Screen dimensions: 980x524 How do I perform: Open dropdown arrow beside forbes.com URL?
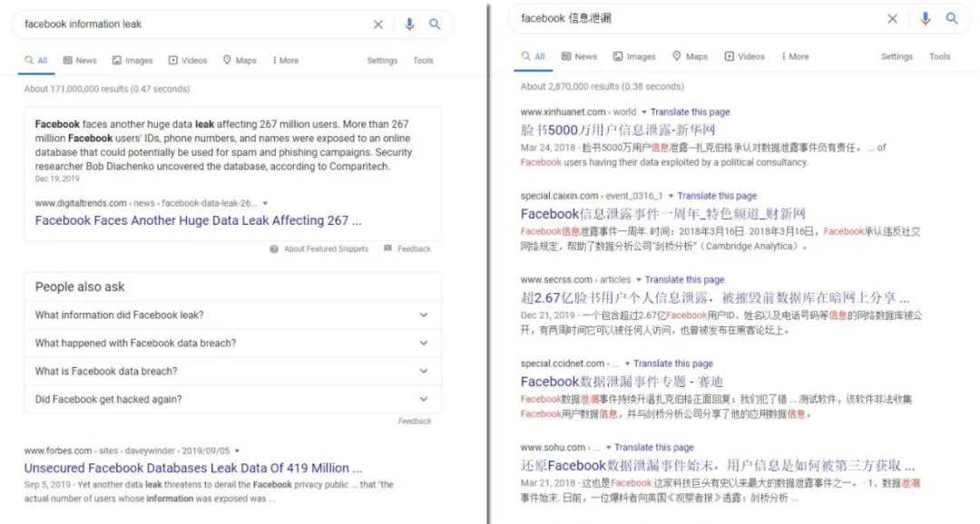[237, 451]
